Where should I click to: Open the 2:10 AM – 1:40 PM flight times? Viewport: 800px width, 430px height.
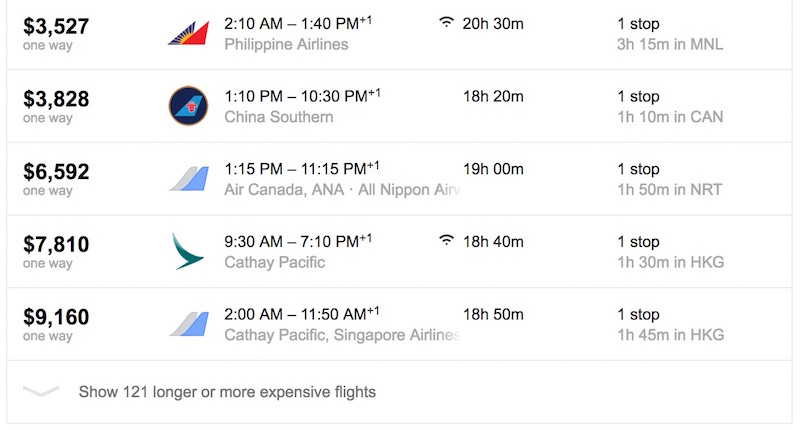[298, 23]
